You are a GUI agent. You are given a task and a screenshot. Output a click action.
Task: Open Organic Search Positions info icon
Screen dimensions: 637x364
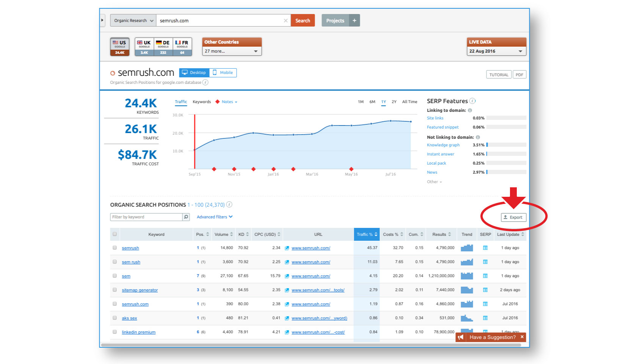point(229,204)
